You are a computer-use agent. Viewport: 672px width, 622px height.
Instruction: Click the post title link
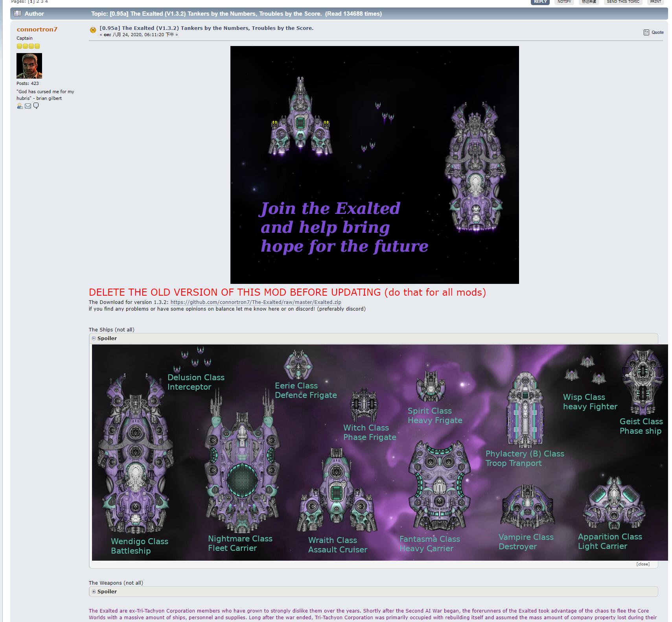pyautogui.click(x=206, y=28)
